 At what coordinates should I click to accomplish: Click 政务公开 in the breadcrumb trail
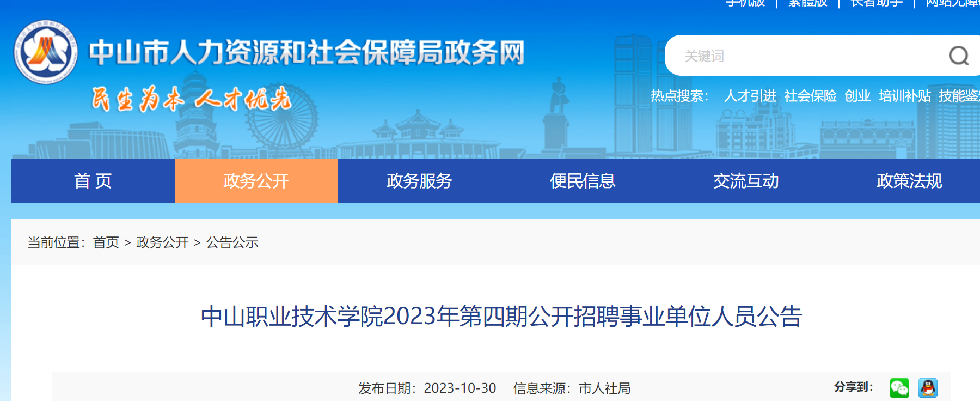[x=162, y=242]
